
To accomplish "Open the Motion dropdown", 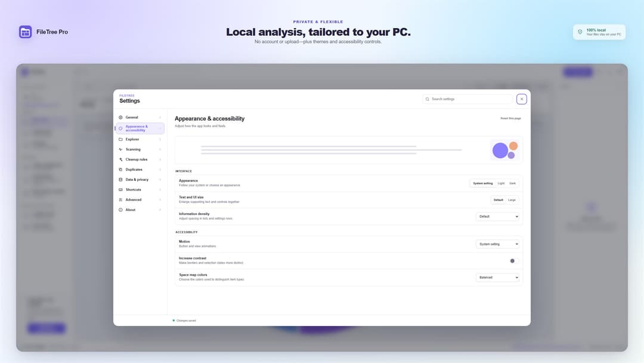I will coord(497,244).
